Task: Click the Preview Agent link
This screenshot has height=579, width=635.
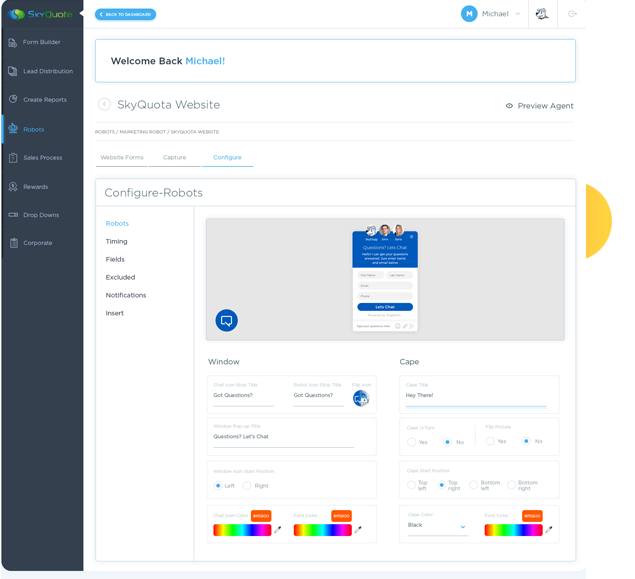Action: (x=539, y=105)
